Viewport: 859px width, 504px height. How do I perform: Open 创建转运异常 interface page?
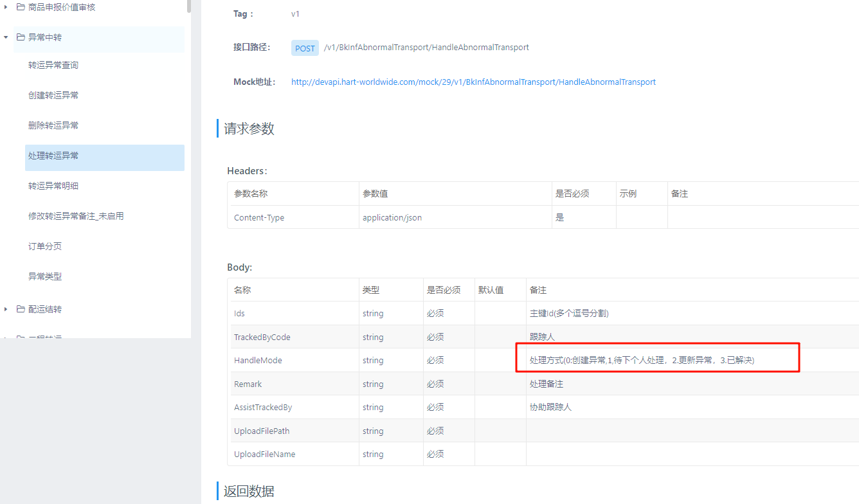(53, 96)
